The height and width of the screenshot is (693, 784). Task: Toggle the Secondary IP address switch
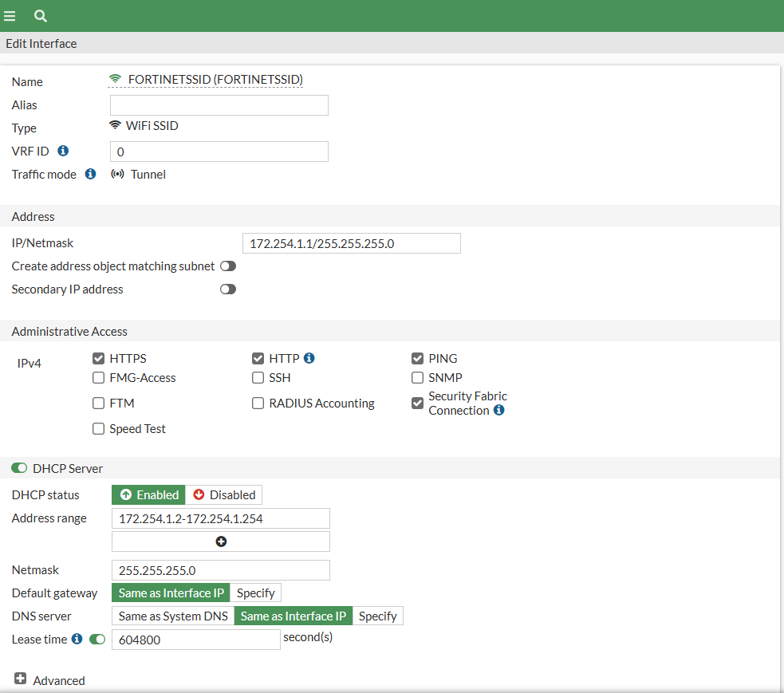(x=228, y=289)
